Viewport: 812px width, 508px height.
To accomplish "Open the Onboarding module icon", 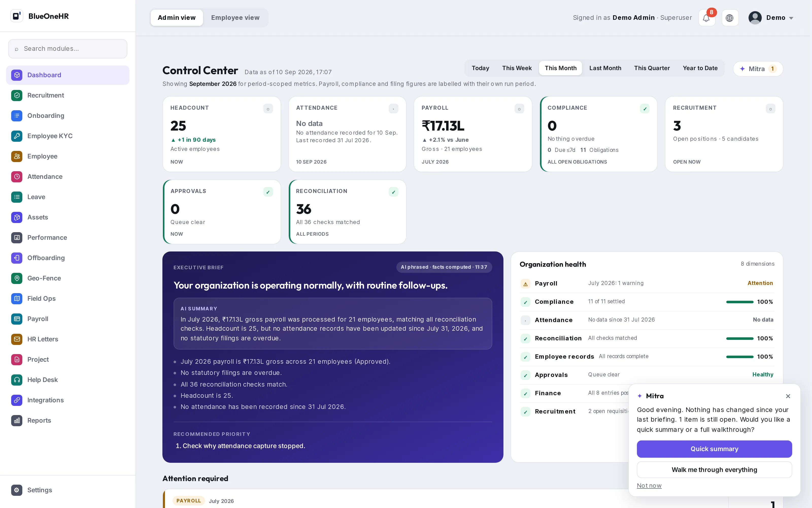I will tap(17, 116).
